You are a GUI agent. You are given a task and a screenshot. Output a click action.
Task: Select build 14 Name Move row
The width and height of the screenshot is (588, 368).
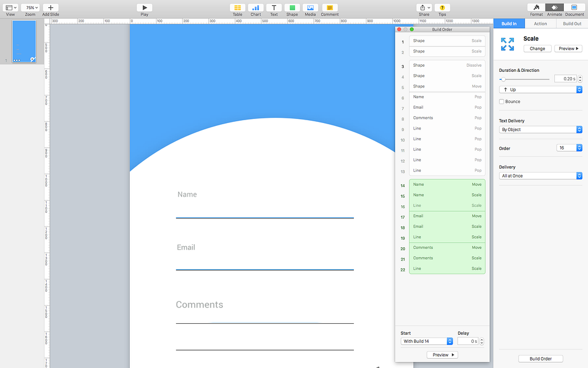447,185
